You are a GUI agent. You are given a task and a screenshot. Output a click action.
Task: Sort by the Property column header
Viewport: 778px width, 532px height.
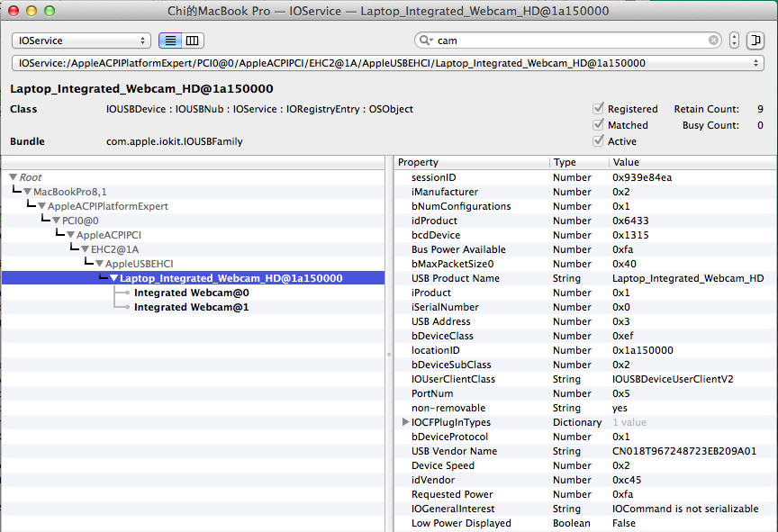(472, 162)
